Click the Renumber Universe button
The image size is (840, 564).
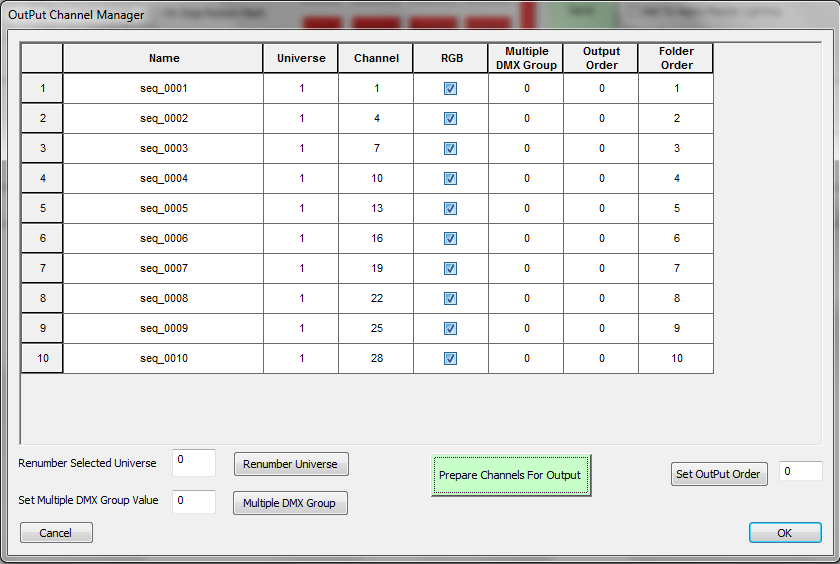pos(291,464)
